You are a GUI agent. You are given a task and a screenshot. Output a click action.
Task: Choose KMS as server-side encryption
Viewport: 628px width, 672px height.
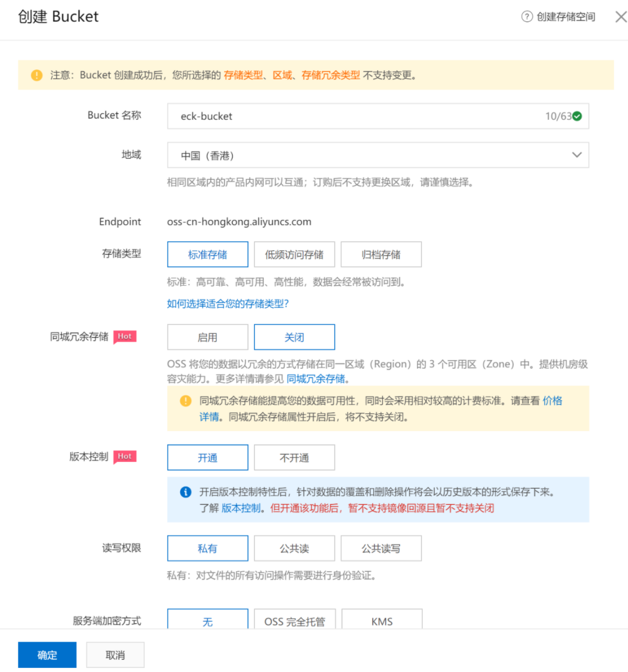pos(381,621)
